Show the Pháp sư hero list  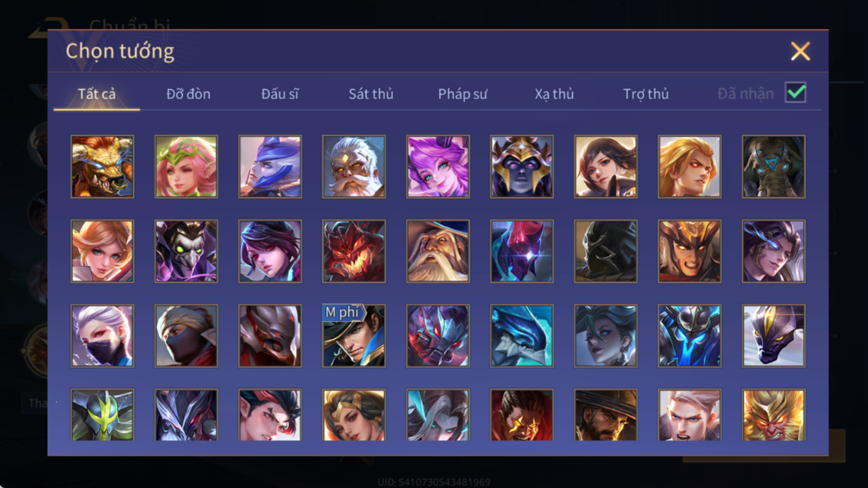(463, 94)
